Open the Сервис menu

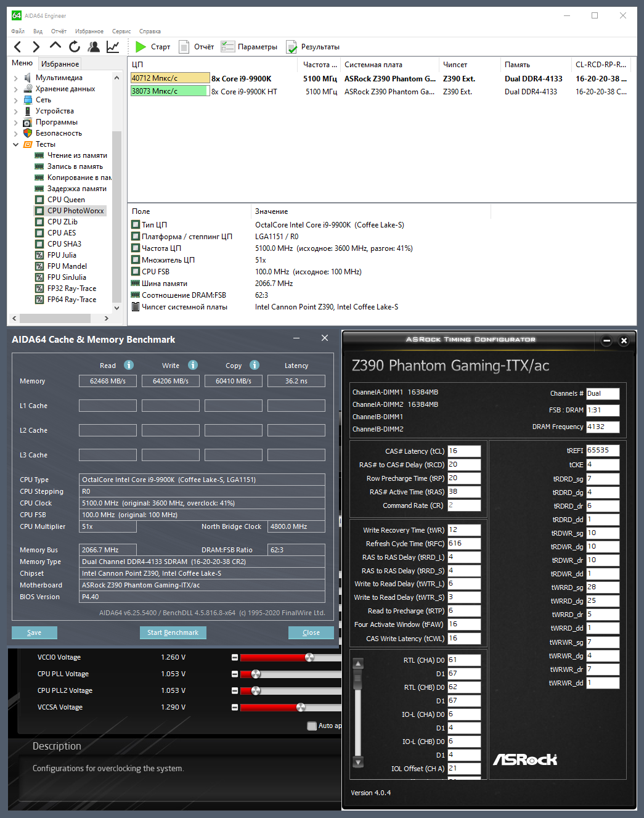click(x=121, y=31)
